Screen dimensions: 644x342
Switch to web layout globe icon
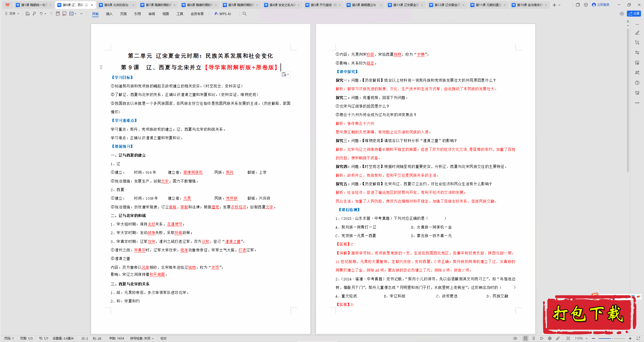pyautogui.click(x=550, y=338)
